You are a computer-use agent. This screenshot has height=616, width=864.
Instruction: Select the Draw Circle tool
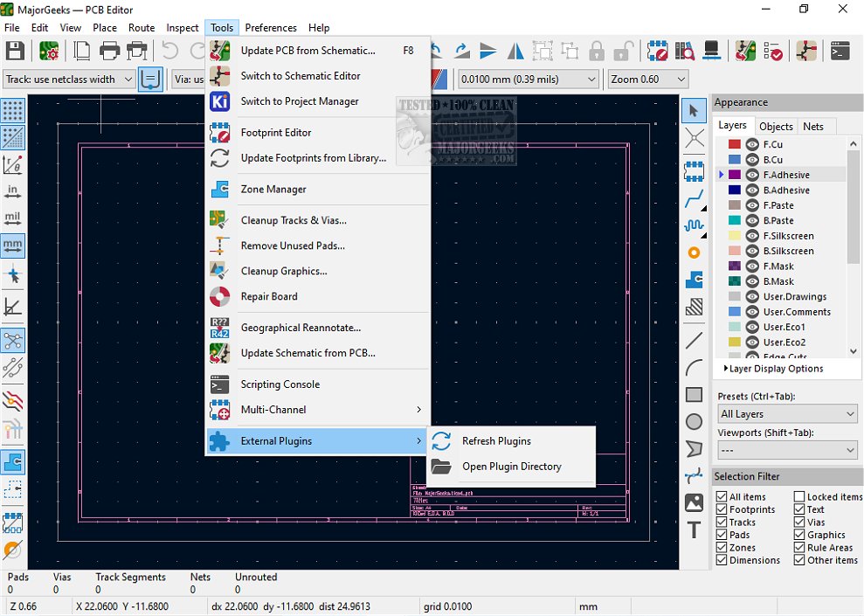tap(694, 421)
